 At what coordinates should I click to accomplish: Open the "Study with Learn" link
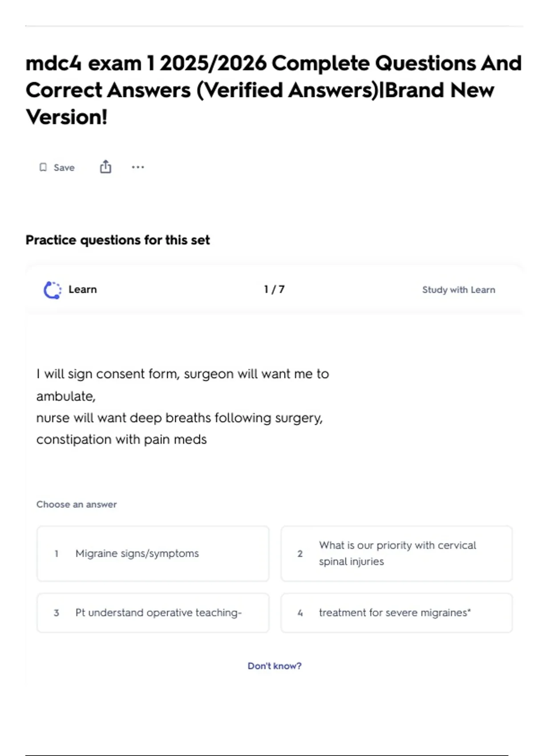pos(458,290)
